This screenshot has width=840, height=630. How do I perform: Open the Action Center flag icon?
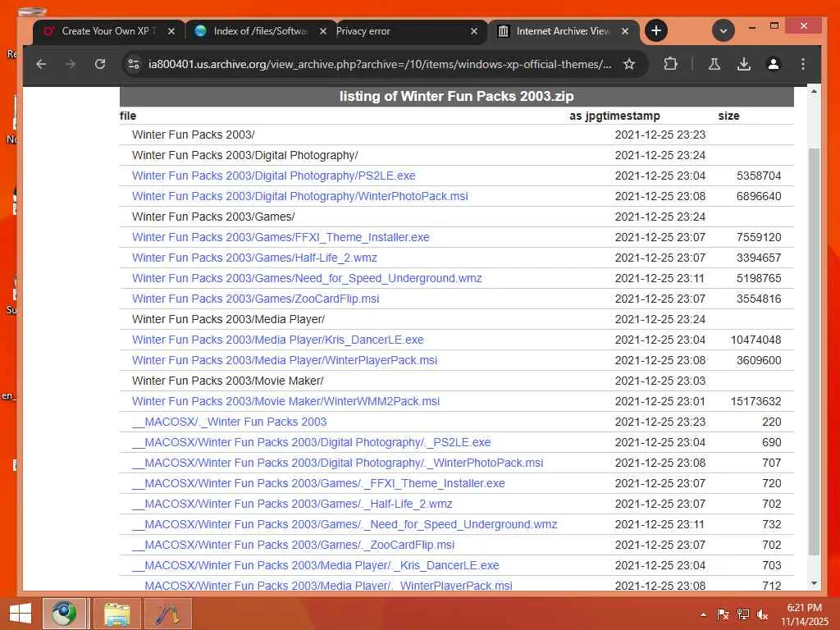723,614
